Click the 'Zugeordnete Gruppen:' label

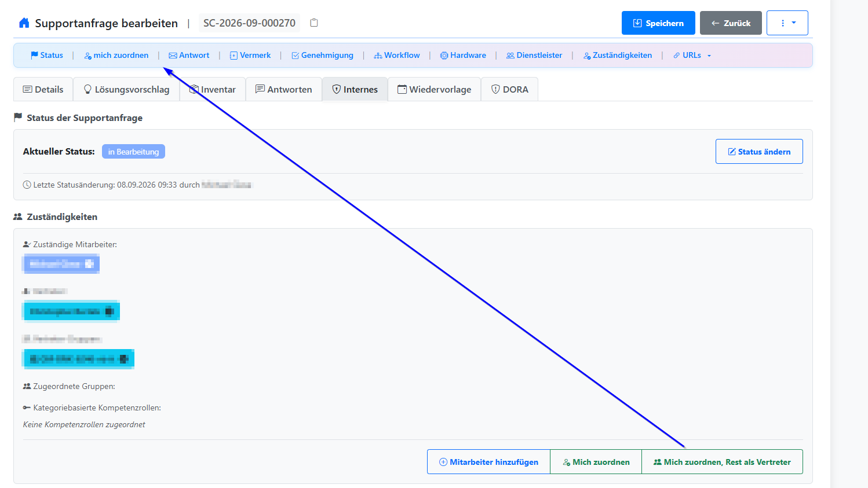click(74, 386)
